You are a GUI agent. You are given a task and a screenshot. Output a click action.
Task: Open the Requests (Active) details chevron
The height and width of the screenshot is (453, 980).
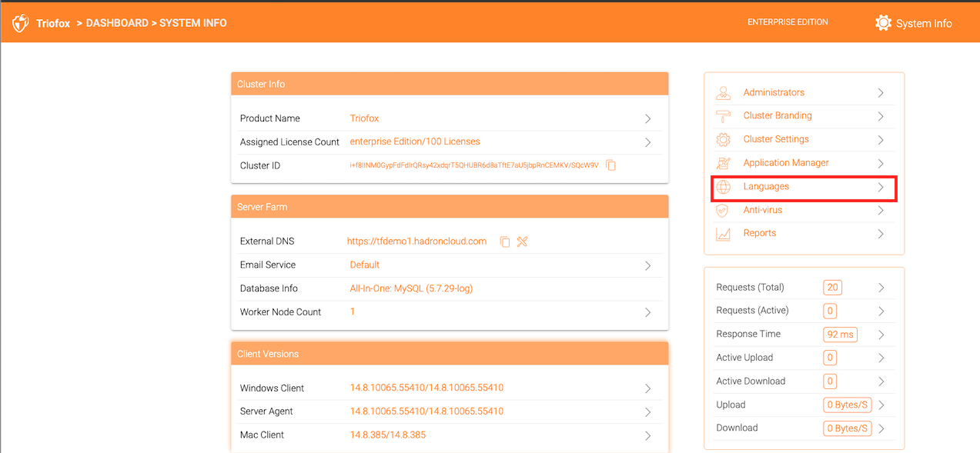(x=881, y=311)
